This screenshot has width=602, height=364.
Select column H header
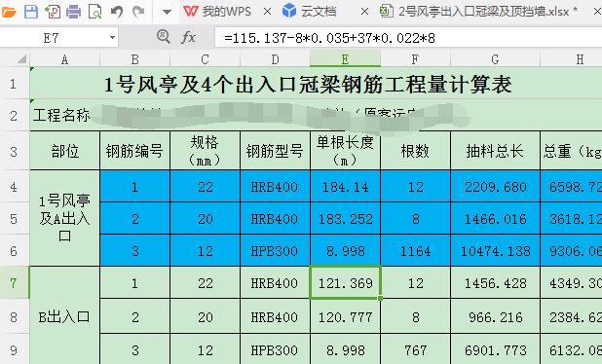click(x=571, y=59)
